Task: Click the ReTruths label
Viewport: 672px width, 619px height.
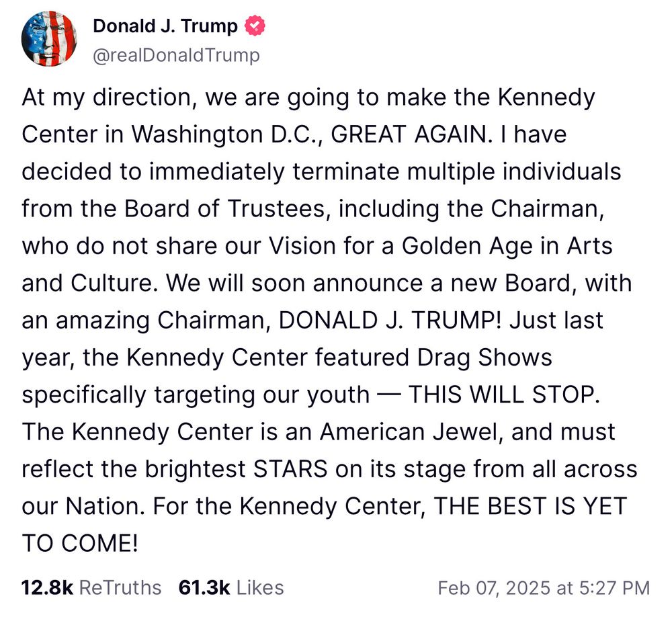Action: click(120, 587)
